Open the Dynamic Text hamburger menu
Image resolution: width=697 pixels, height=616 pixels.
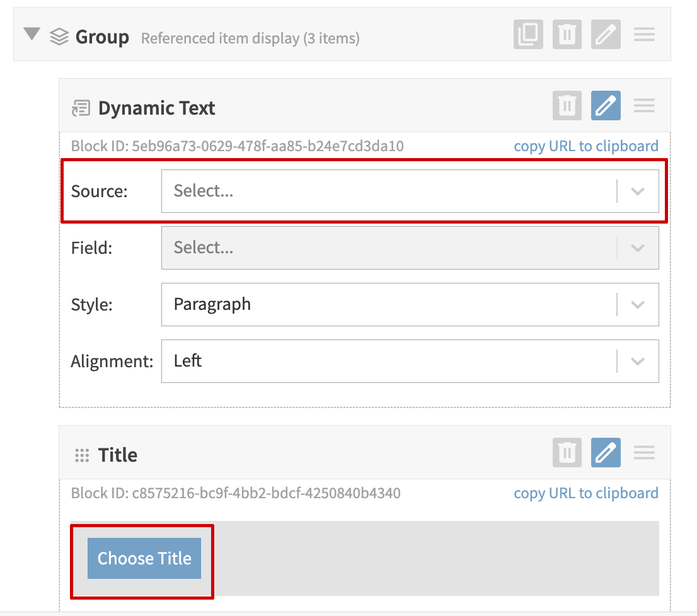644,105
